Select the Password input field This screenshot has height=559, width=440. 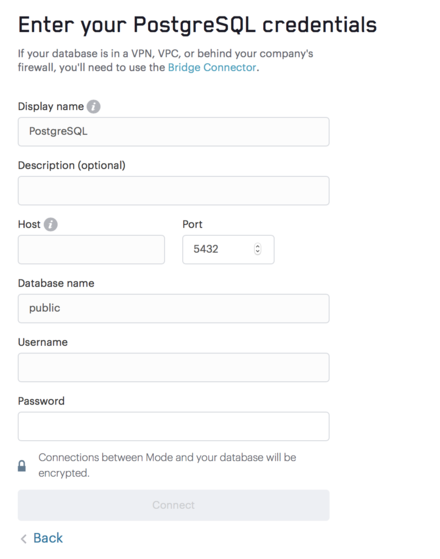click(174, 426)
